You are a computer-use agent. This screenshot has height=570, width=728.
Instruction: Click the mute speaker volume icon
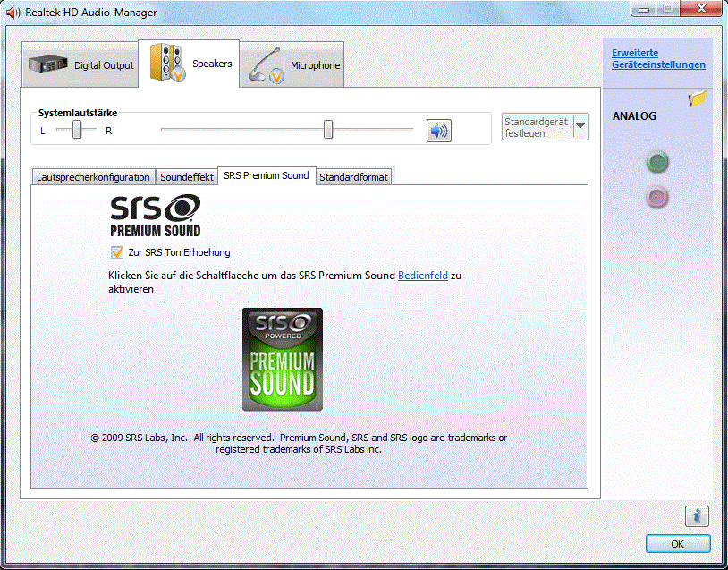(x=439, y=131)
